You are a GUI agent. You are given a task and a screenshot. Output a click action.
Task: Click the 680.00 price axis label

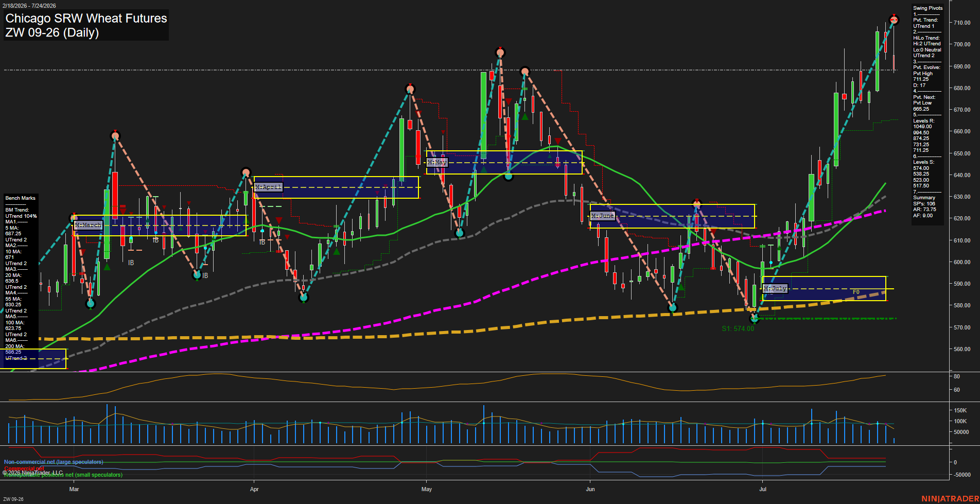pyautogui.click(x=962, y=88)
